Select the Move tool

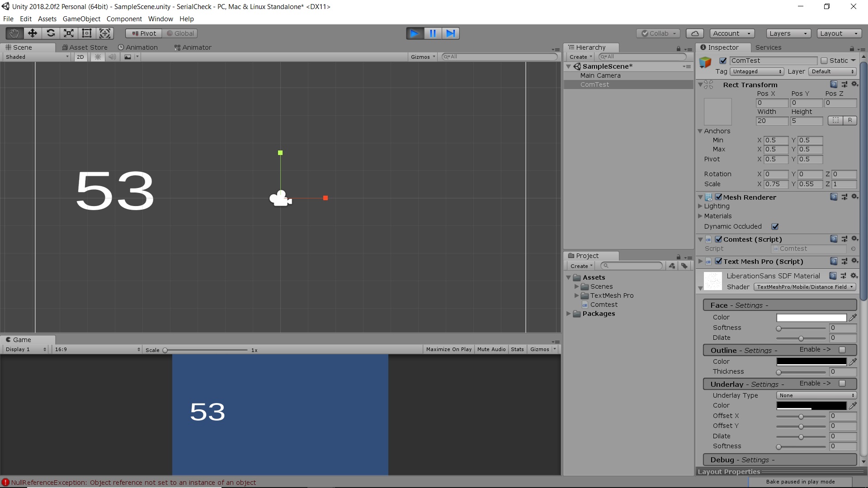[32, 33]
